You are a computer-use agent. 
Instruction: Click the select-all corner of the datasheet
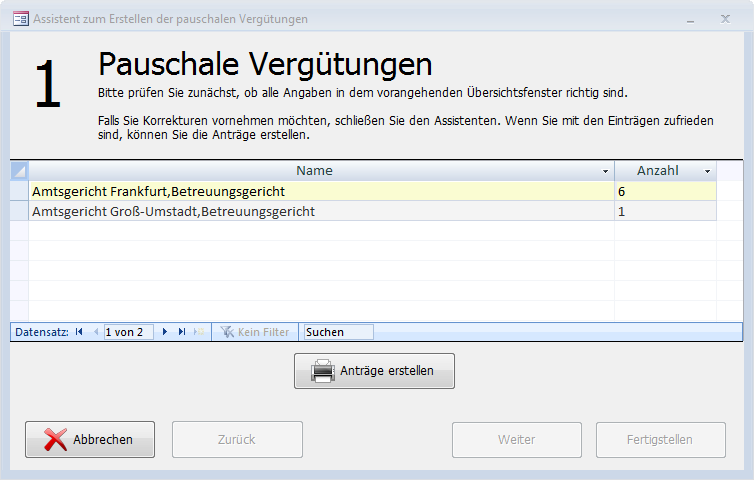coord(19,171)
